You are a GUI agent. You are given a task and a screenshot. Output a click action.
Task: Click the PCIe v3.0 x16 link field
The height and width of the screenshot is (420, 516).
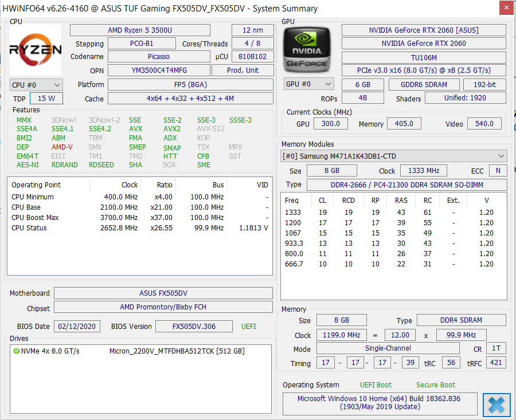tap(424, 70)
